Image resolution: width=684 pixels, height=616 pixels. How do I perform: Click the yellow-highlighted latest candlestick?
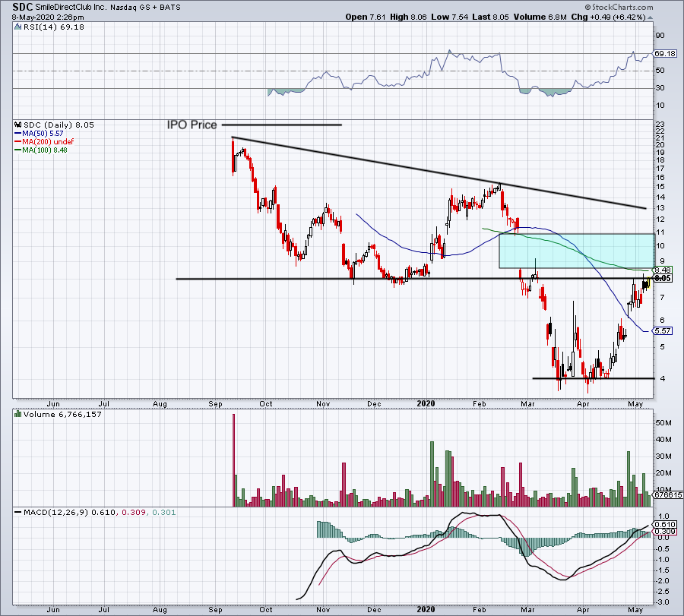coord(649,283)
